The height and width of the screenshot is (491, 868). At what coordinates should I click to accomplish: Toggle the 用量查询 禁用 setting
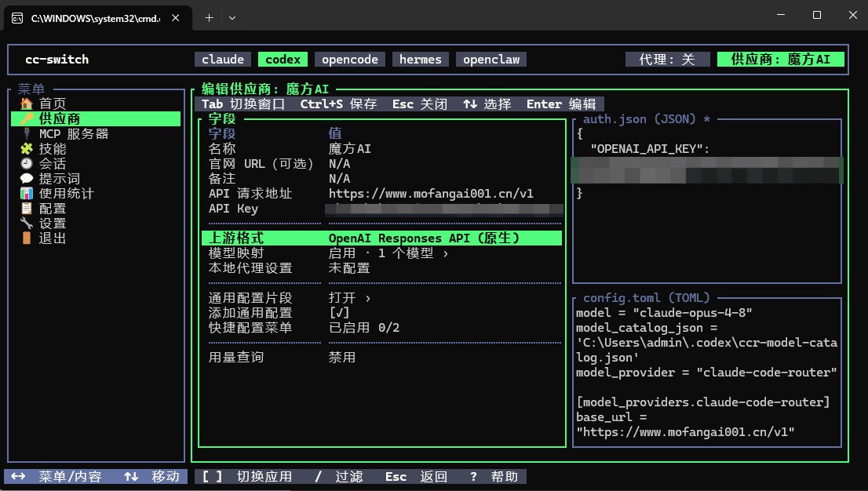coord(342,357)
